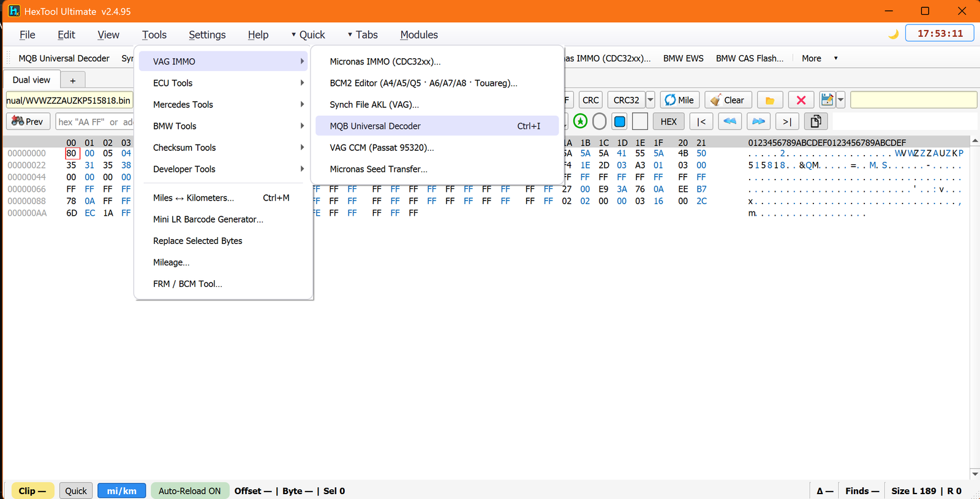Click the 17:53:11 clock display
980x499 pixels.
click(x=940, y=34)
